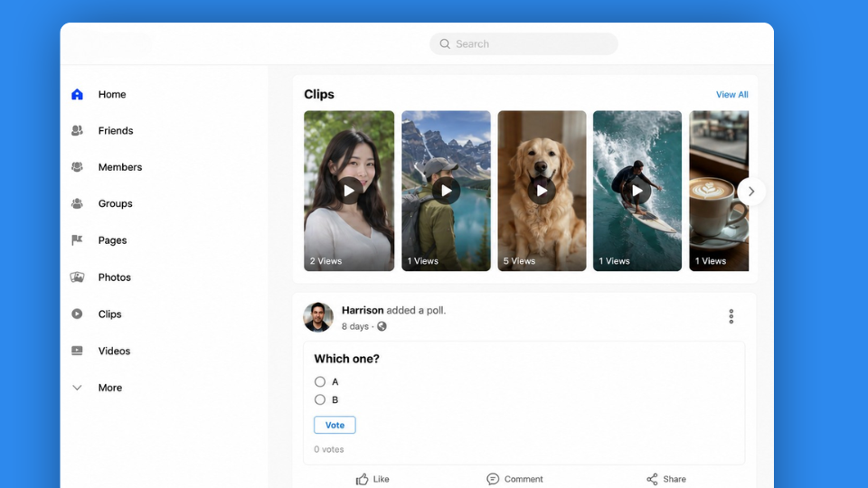Click the Share button label

[675, 479]
